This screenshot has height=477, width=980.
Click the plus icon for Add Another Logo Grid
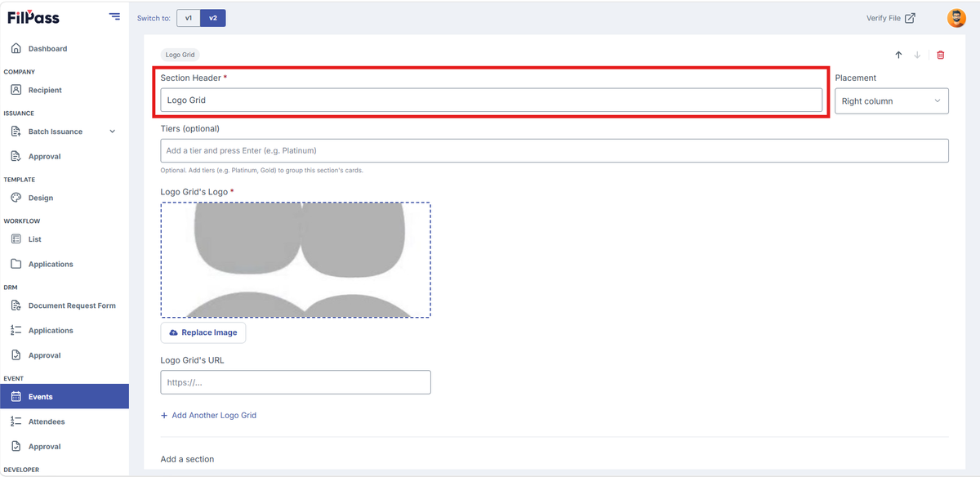tap(164, 416)
